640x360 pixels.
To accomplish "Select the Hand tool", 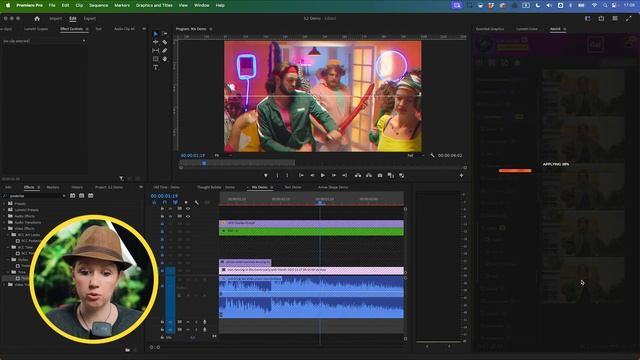I will [164, 59].
